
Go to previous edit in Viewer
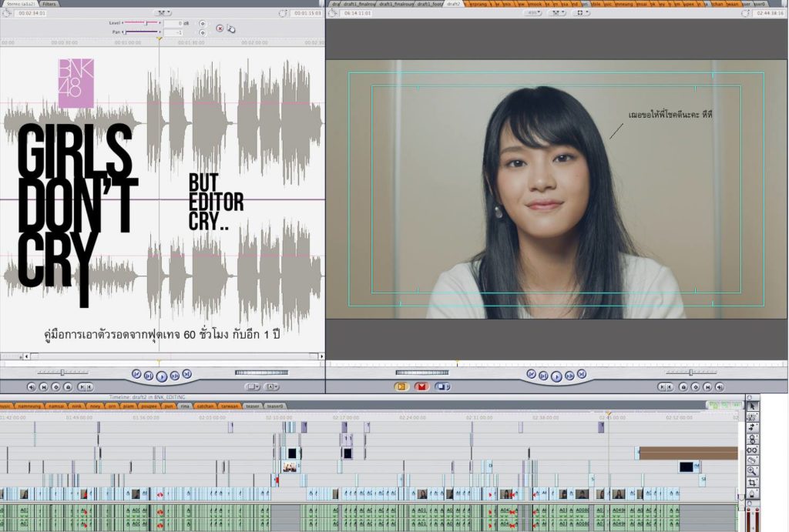point(136,374)
